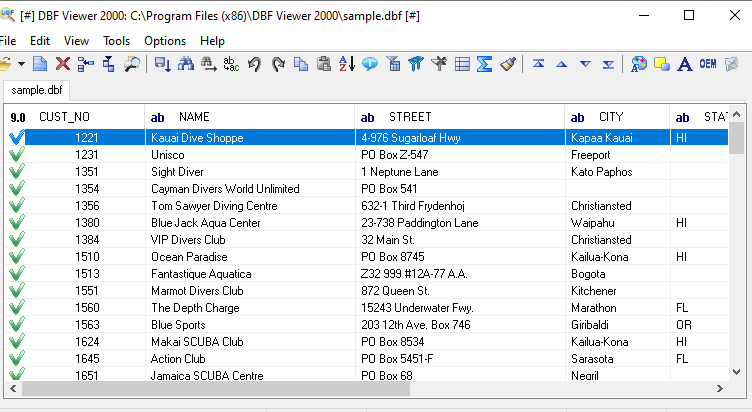The height and width of the screenshot is (412, 752).
Task: Select the sample.dbf tab
Action: click(x=36, y=90)
